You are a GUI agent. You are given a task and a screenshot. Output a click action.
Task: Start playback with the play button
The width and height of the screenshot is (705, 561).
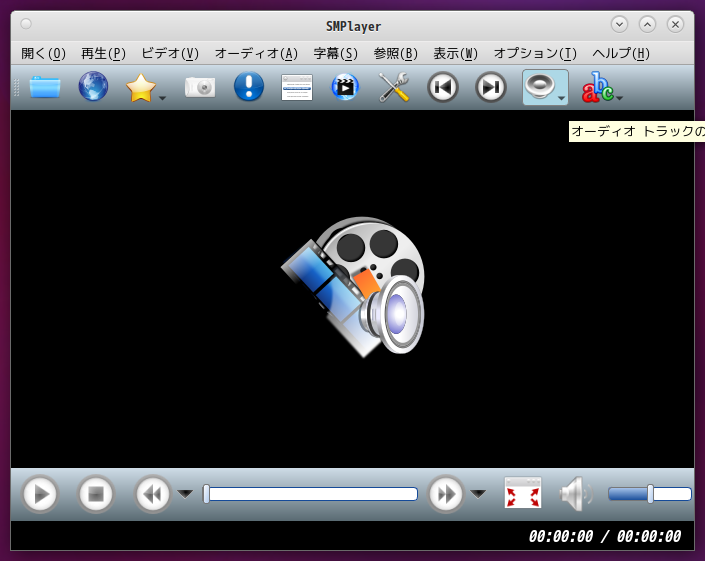click(x=40, y=494)
